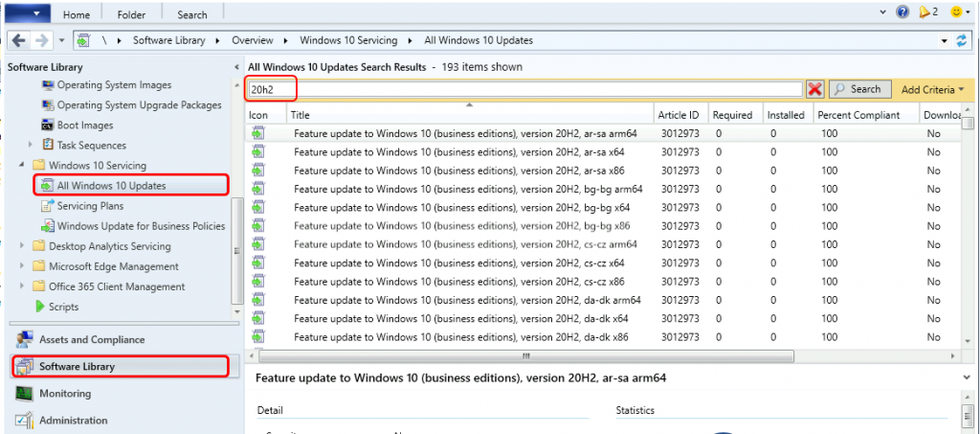Screen dimensions: 980x434
Task: Expand Office 365 Client Management node
Action: (x=22, y=286)
